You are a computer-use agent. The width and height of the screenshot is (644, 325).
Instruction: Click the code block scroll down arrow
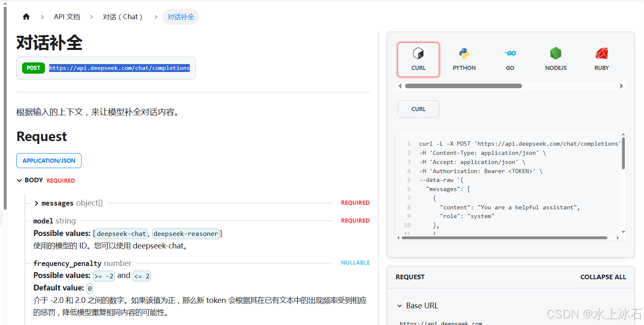coord(623,232)
